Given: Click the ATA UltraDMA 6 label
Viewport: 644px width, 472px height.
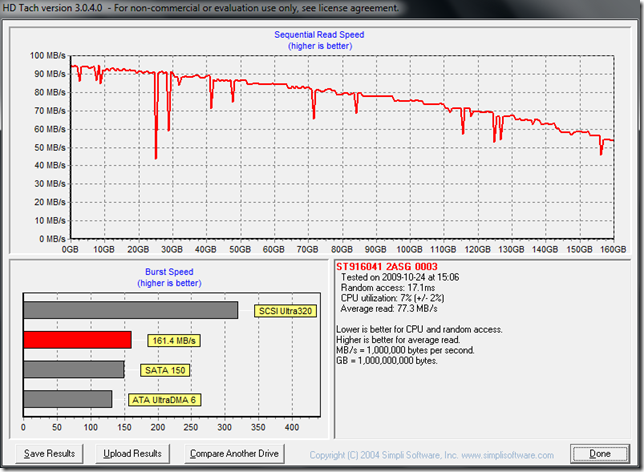Looking at the screenshot, I should (x=164, y=400).
